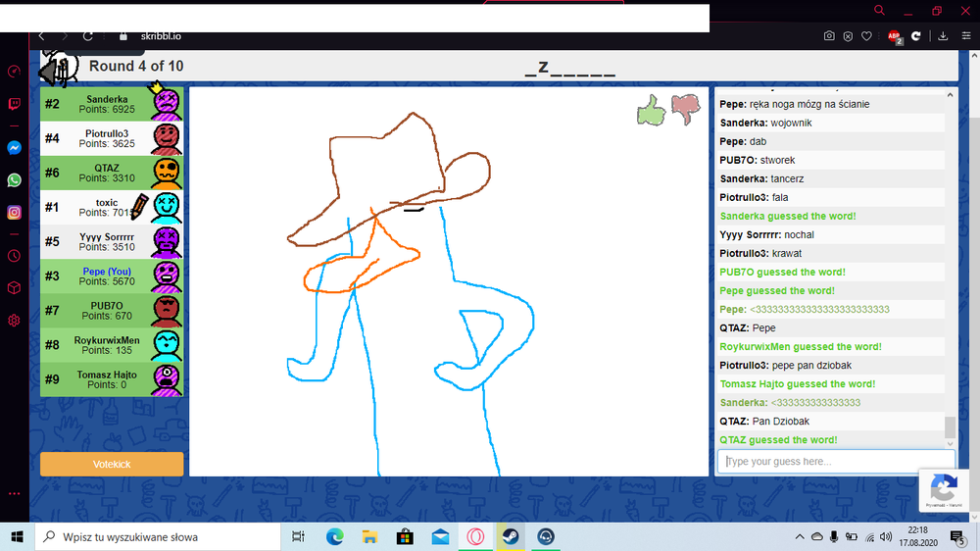Open Microsoft Edge from taskbar

[x=334, y=536]
